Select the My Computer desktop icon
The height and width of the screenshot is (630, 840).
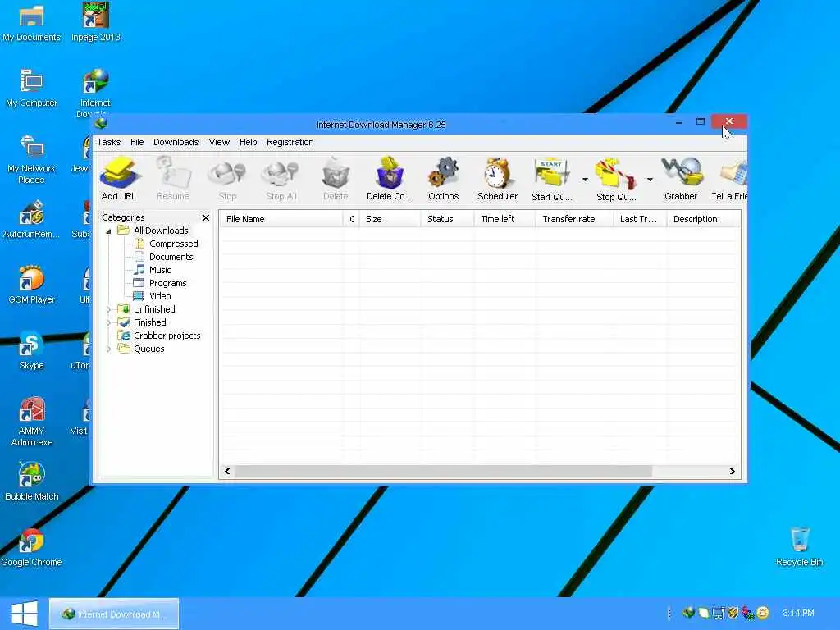coord(31,88)
